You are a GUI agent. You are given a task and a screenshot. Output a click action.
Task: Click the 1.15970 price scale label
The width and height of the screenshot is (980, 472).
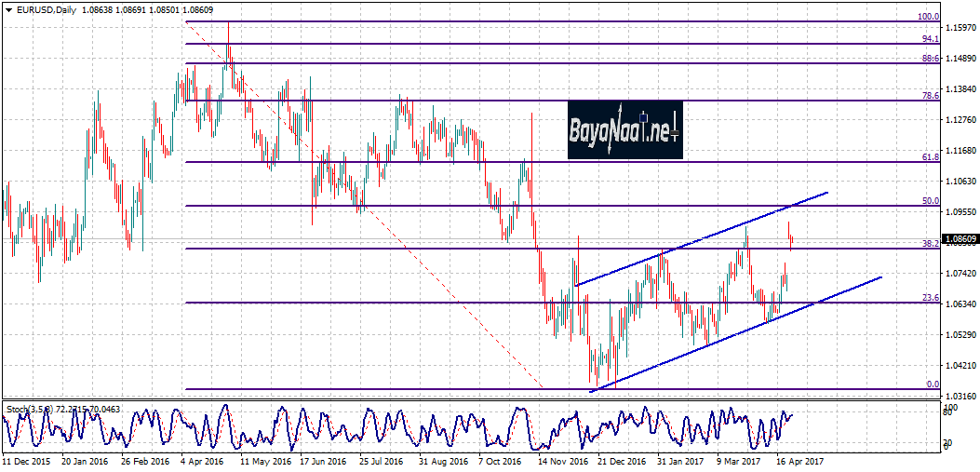[960, 29]
